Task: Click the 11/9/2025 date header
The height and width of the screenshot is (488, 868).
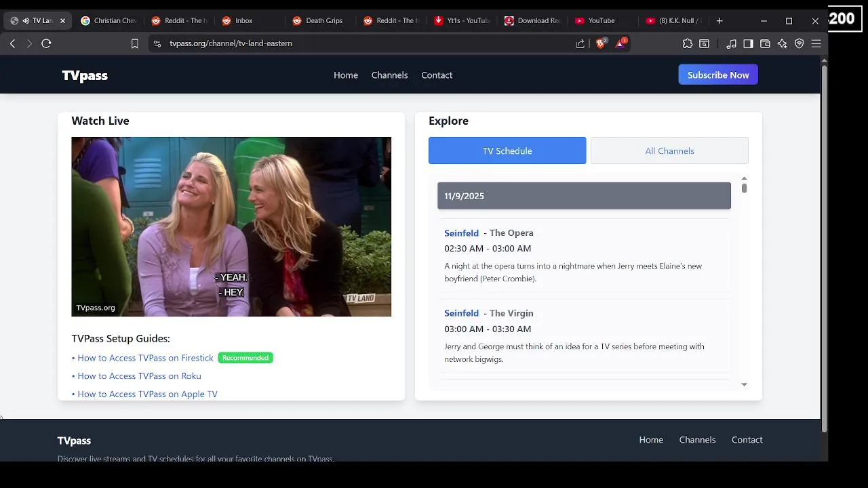Action: pyautogui.click(x=584, y=196)
